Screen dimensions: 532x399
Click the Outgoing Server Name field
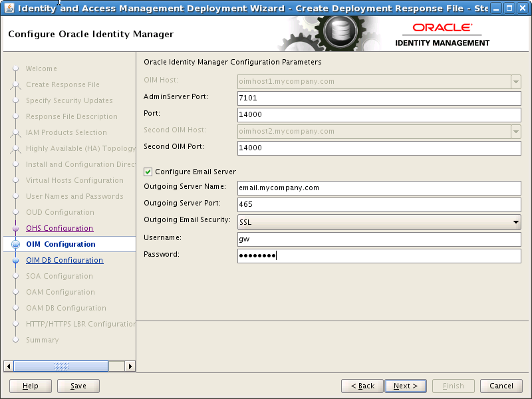(379, 188)
